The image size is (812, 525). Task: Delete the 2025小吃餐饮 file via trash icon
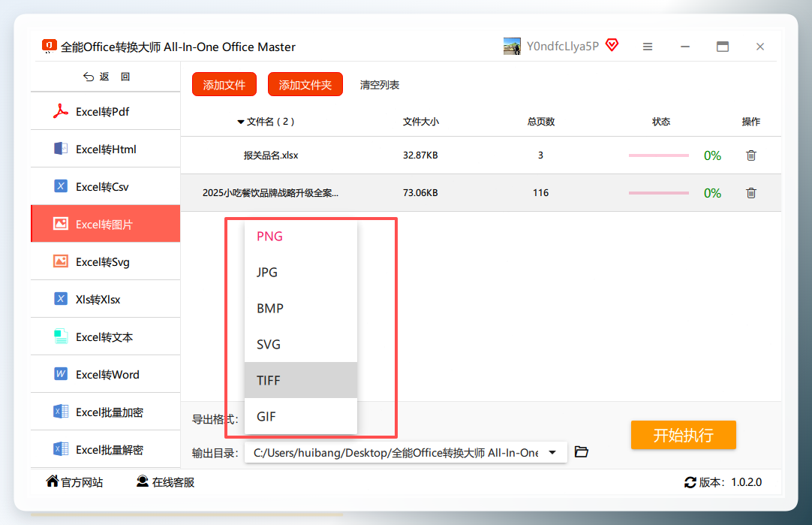[751, 193]
